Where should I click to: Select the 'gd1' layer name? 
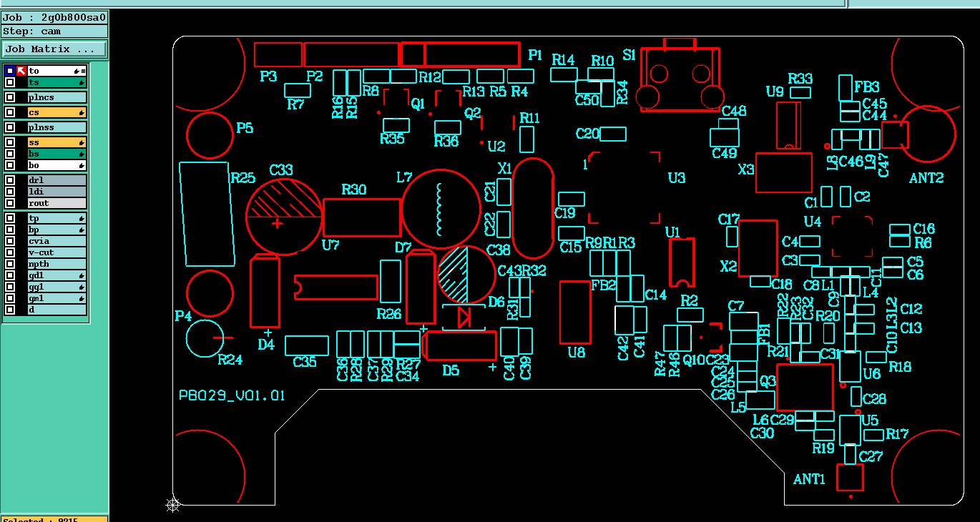pyautogui.click(x=57, y=275)
